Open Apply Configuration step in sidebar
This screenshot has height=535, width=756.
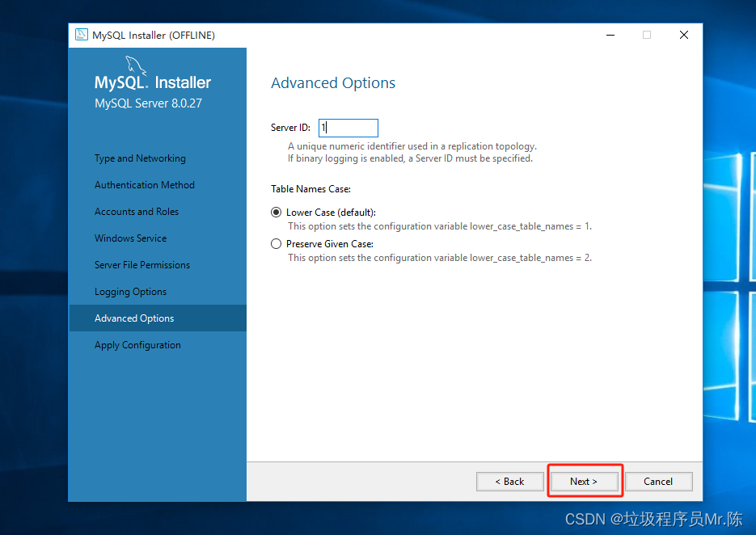[138, 345]
